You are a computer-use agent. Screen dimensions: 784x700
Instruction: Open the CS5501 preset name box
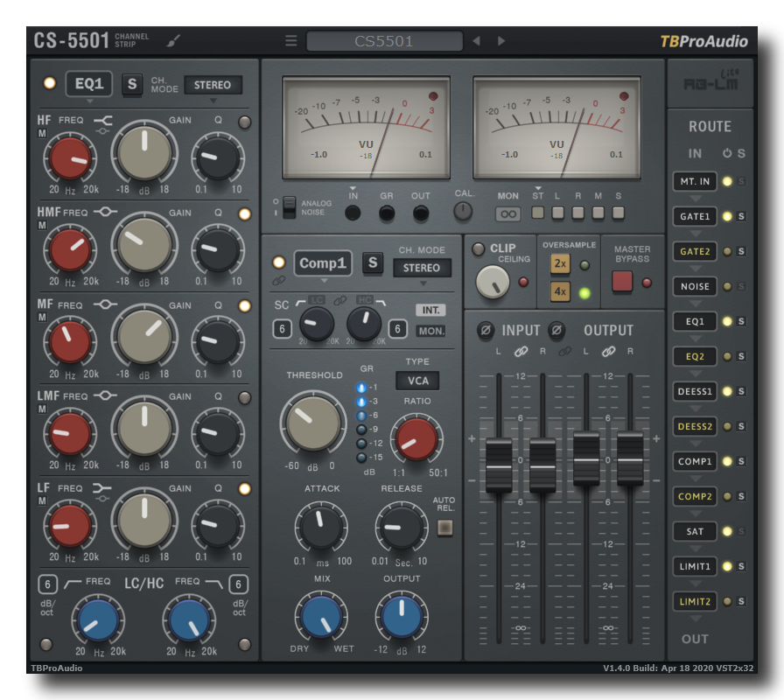pyautogui.click(x=384, y=41)
